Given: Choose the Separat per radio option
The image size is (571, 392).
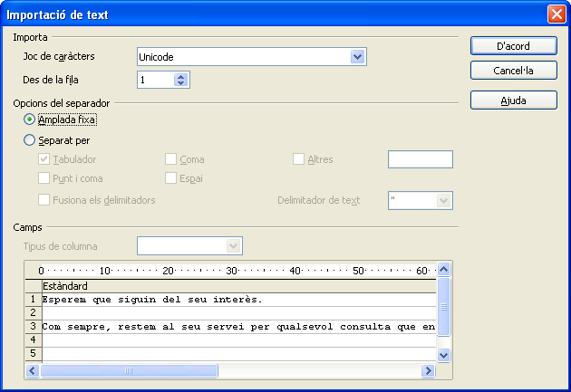Looking at the screenshot, I should tap(31, 140).
